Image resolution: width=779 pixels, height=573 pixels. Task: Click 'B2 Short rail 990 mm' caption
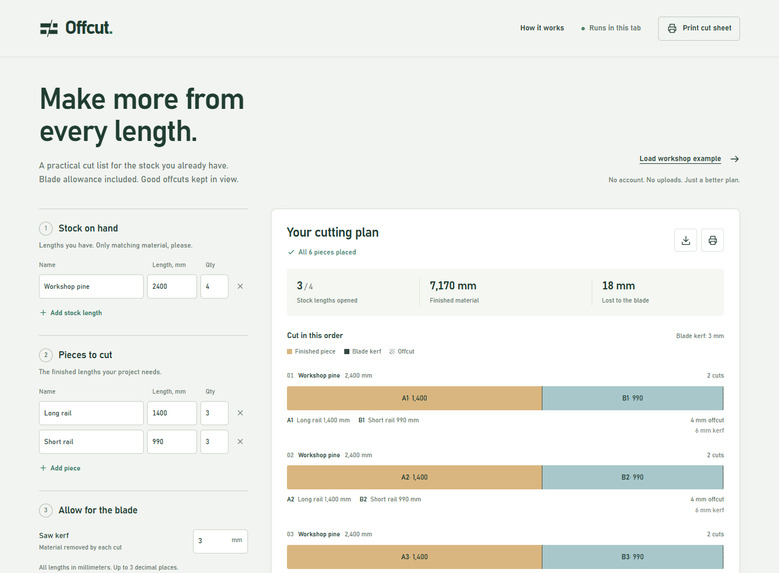[x=390, y=499]
